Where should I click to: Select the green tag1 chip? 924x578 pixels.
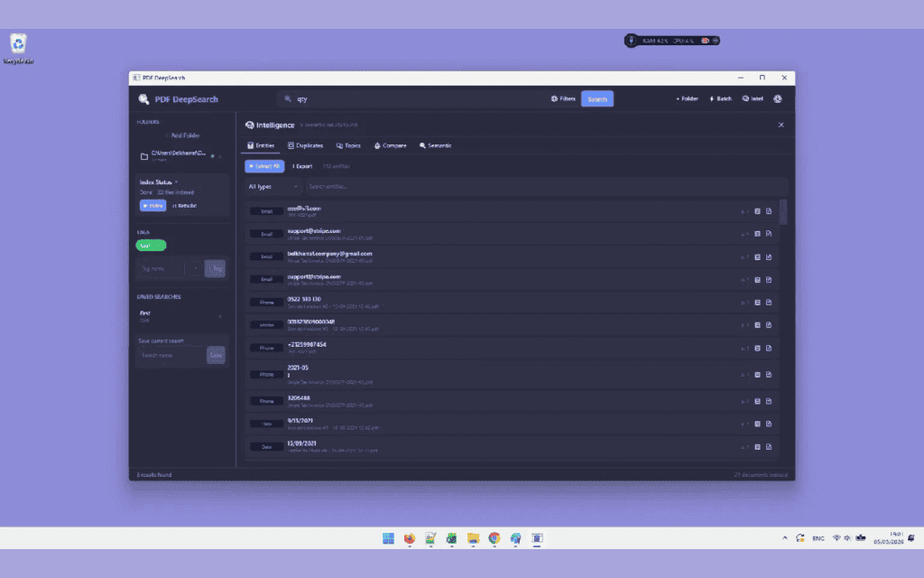pos(151,246)
